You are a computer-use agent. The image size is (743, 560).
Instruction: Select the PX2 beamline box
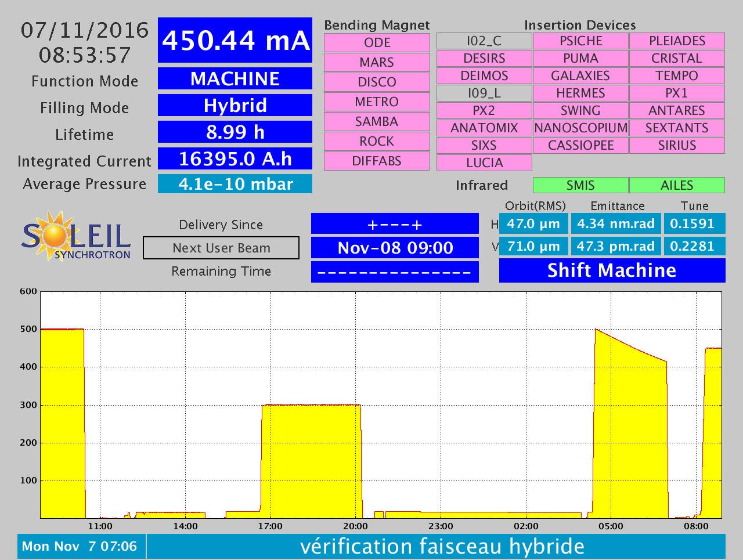(x=484, y=110)
